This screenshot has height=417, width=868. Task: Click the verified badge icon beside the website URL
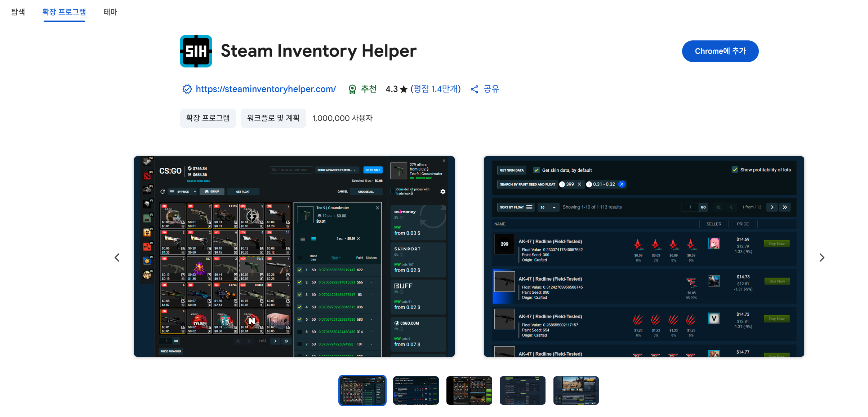(x=187, y=89)
